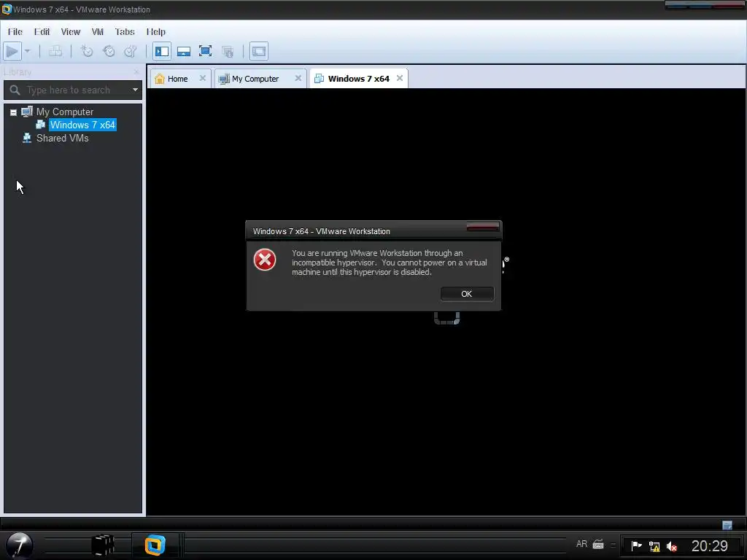This screenshot has height=560, width=747.
Task: Click the network warning tray icon
Action: [x=654, y=546]
